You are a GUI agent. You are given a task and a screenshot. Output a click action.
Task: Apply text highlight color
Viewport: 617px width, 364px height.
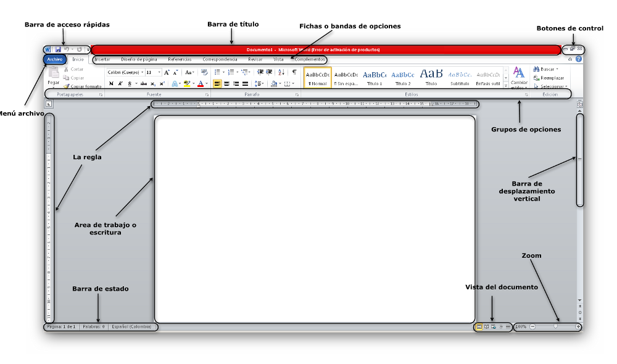point(186,83)
